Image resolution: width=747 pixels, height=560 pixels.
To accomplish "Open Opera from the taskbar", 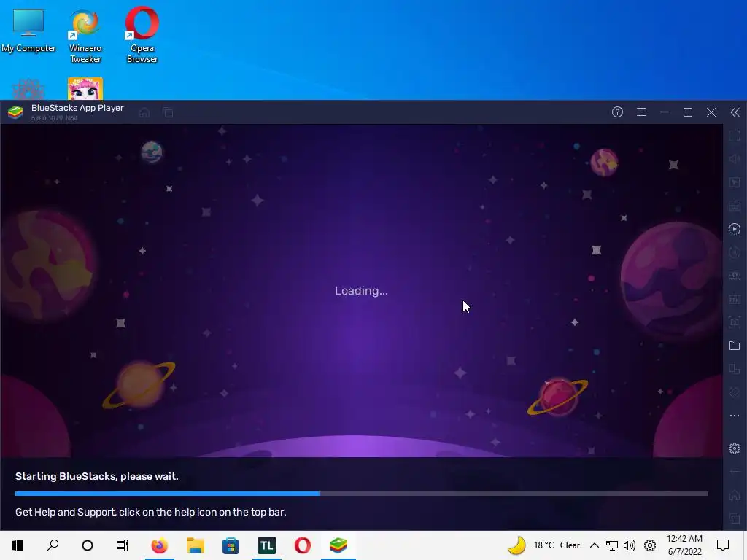I will [x=303, y=545].
